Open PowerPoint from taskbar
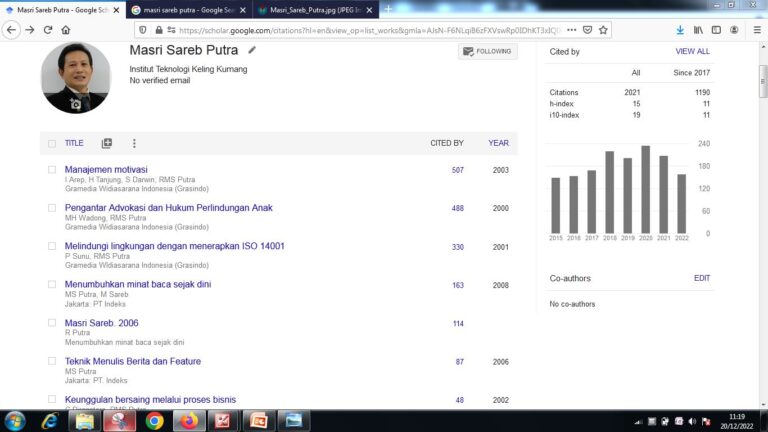 pos(259,421)
